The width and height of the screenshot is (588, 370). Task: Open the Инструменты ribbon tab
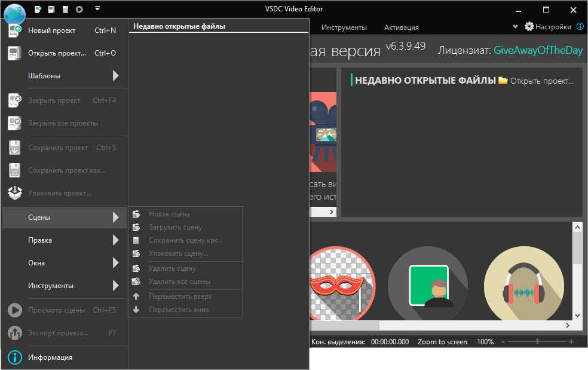(344, 27)
